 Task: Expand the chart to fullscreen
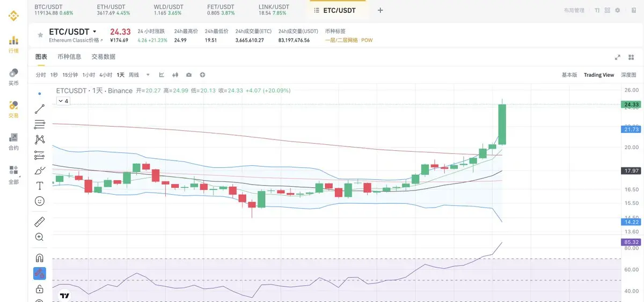(x=617, y=57)
